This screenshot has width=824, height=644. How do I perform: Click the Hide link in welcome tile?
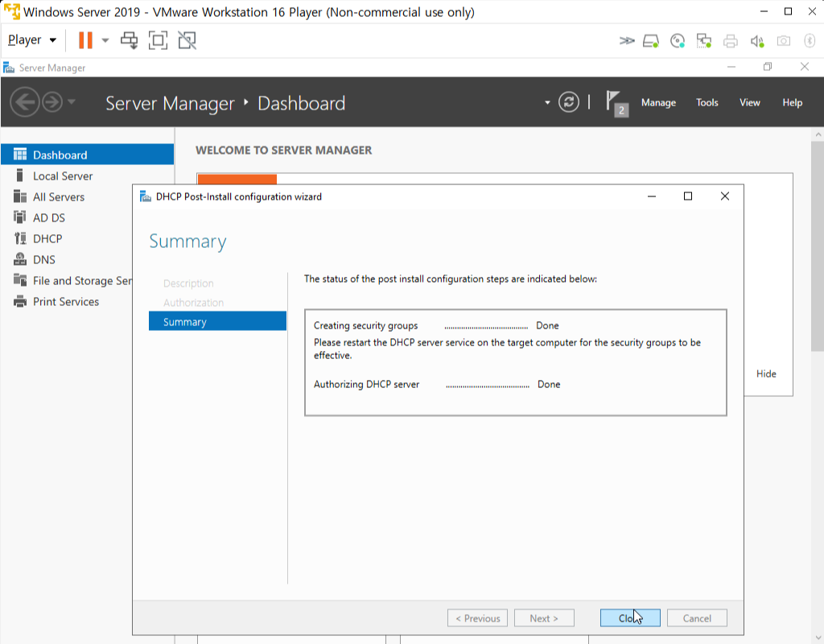coord(766,374)
